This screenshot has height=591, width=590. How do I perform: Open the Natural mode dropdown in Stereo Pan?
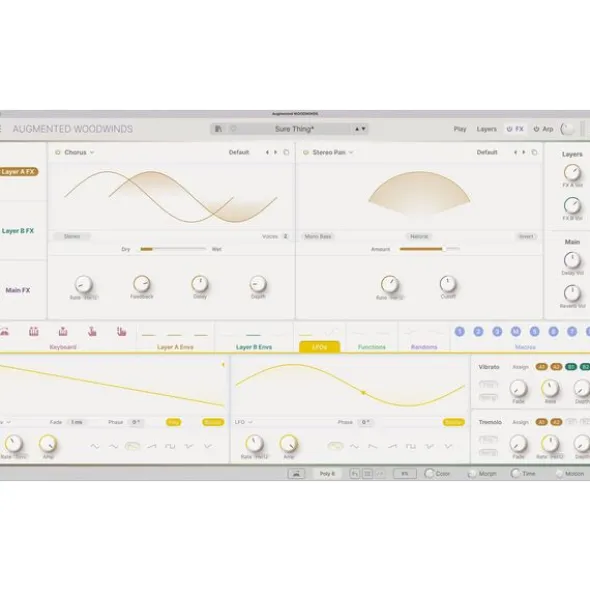(419, 236)
